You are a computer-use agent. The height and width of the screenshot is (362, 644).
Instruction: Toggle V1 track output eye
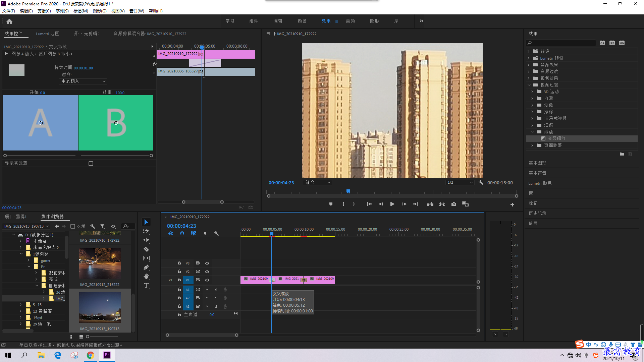tap(207, 280)
